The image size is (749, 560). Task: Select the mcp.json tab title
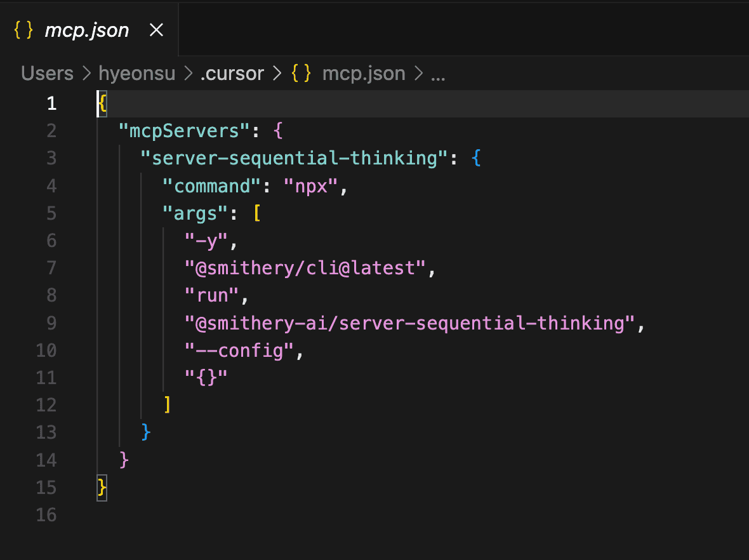87,30
